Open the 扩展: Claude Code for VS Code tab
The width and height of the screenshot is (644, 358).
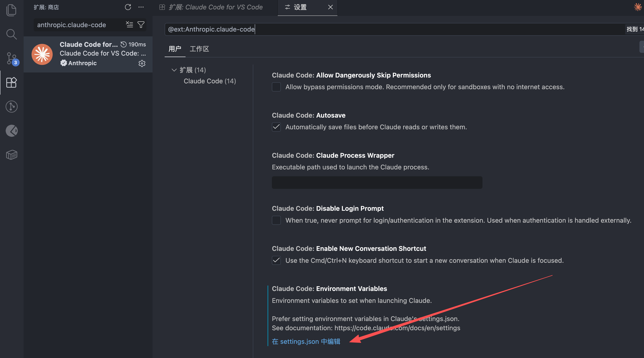coord(215,7)
